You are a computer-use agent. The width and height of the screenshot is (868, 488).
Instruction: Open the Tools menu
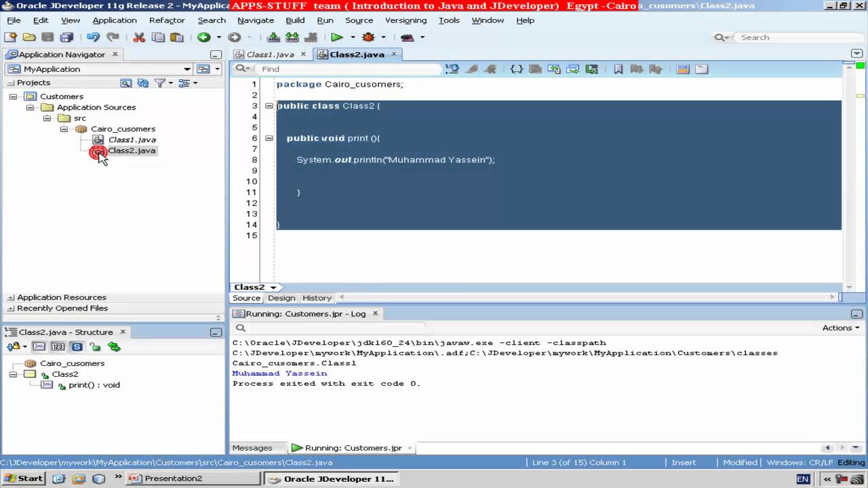pos(449,20)
